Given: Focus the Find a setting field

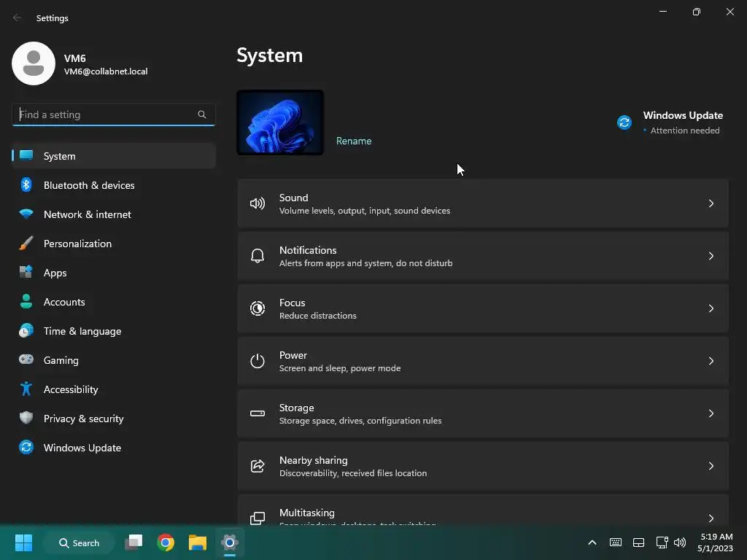Looking at the screenshot, I should tap(113, 114).
